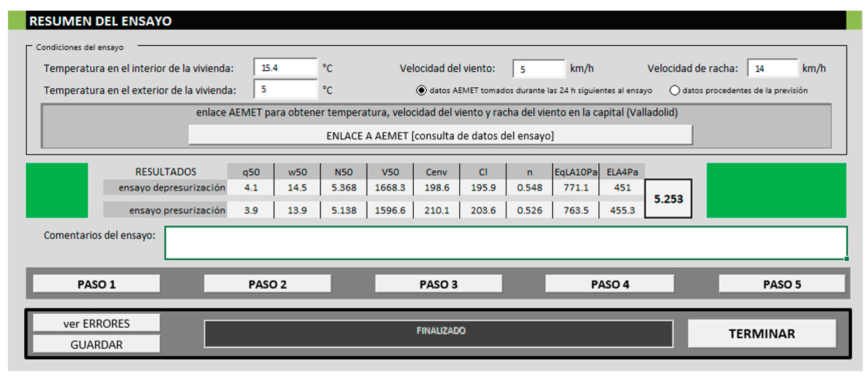The width and height of the screenshot is (868, 381).
Task: Go to PASO 4
Action: point(610,284)
